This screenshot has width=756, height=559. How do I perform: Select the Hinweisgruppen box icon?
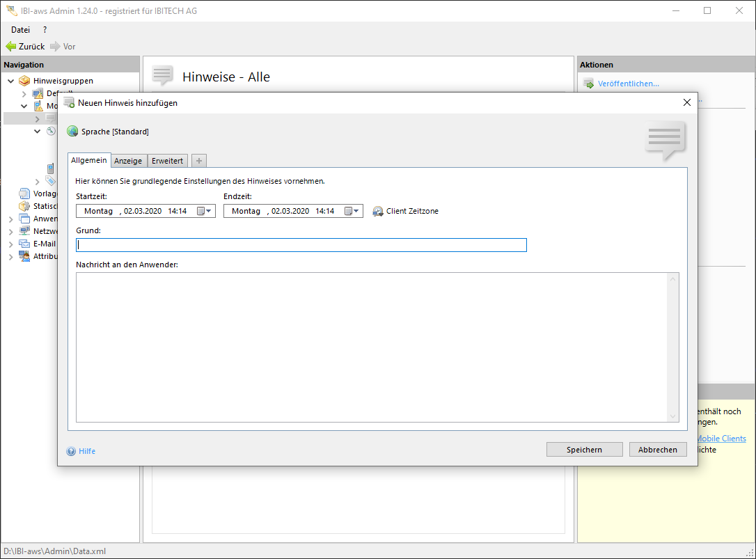(x=25, y=81)
